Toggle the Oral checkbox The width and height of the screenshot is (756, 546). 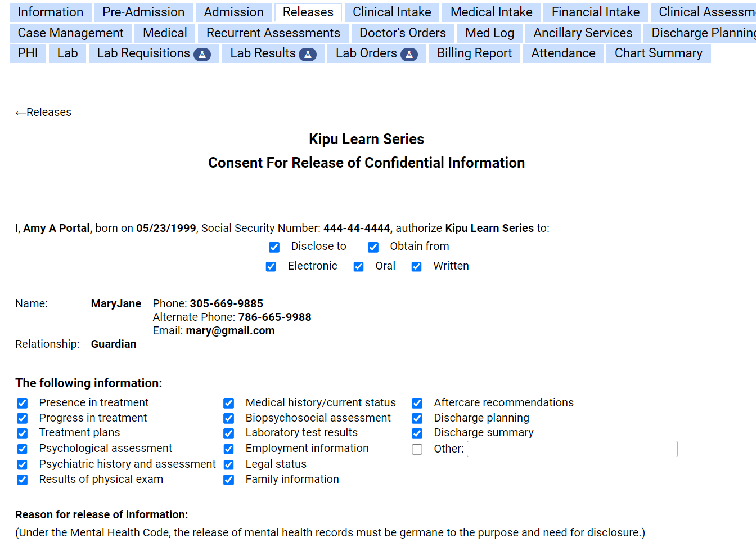point(358,267)
